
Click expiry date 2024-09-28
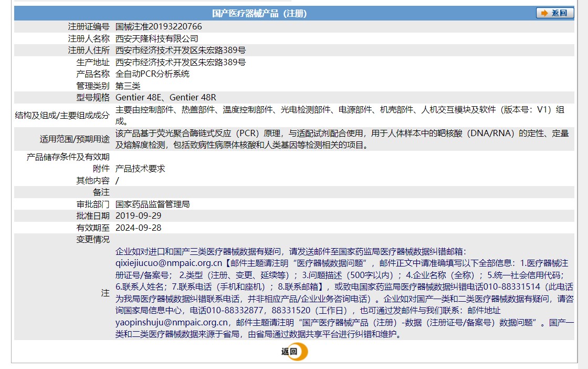pyautogui.click(x=139, y=228)
